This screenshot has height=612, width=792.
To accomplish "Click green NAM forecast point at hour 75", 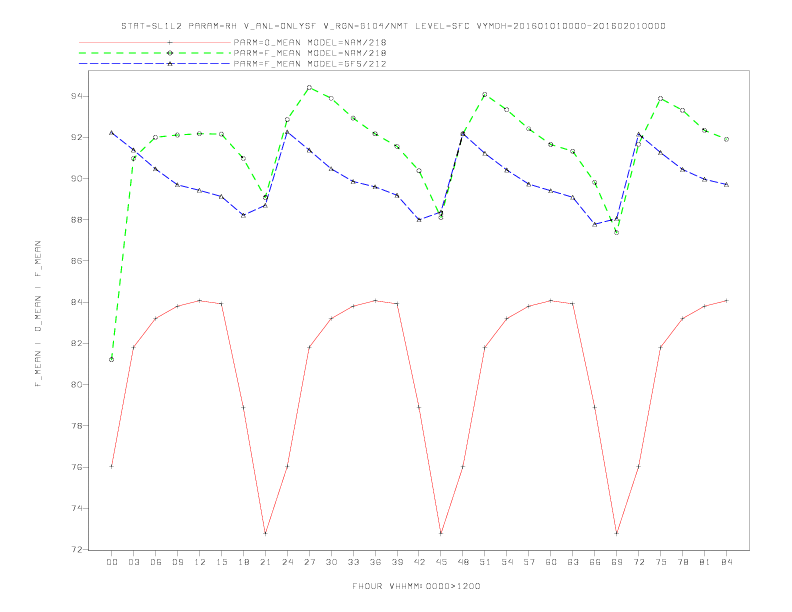I will coord(661,98).
